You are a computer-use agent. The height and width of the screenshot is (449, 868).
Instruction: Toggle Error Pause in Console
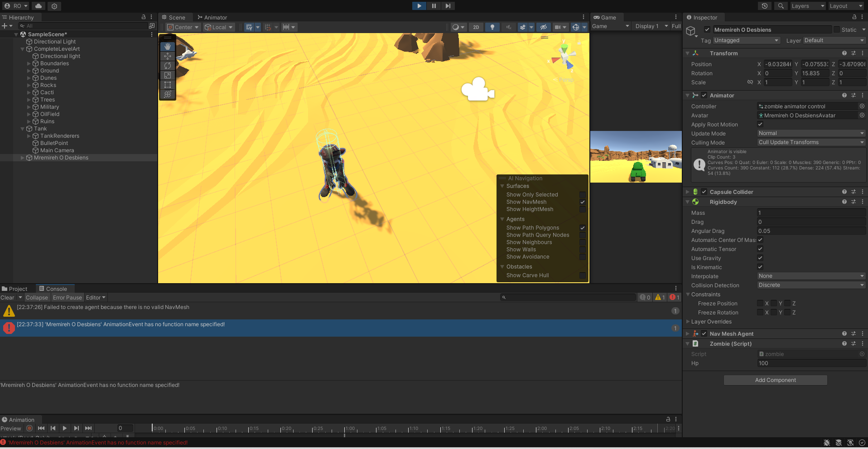click(68, 297)
